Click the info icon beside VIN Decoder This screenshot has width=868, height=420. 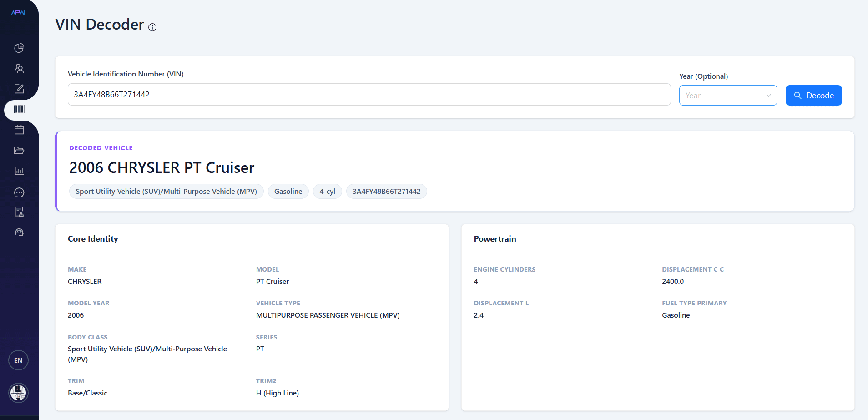(152, 27)
